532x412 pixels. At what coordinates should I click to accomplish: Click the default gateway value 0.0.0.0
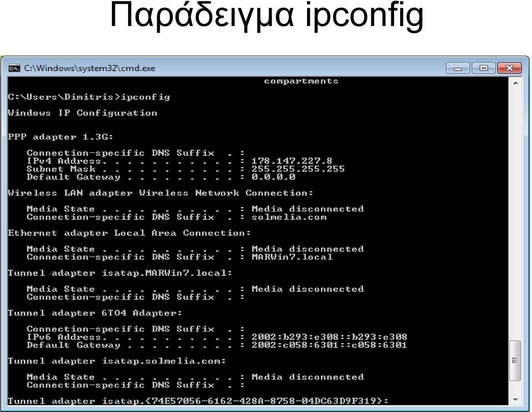[x=273, y=177]
